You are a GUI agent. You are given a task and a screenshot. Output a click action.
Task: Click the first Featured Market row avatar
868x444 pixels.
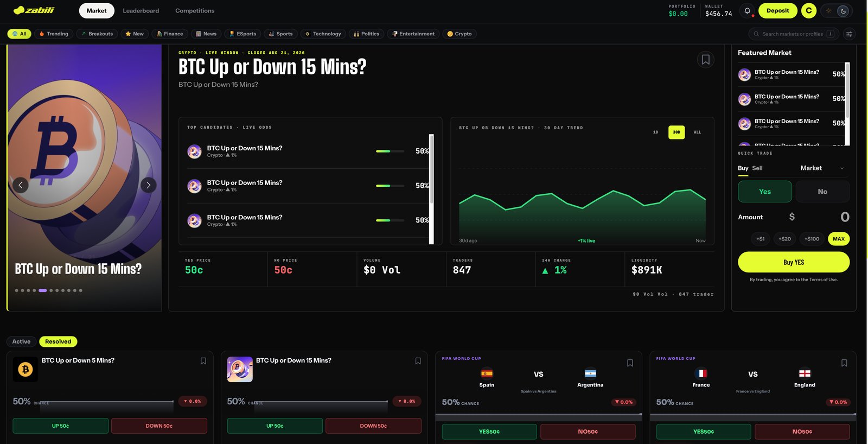coord(744,74)
